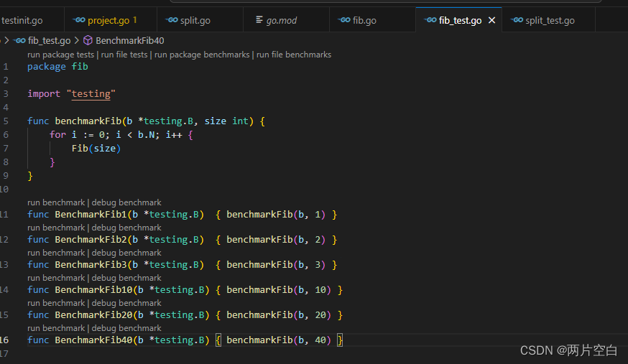This screenshot has height=364, width=628.
Task: Click breadcrumb chevron before BenchmarkFib40
Action: coord(76,40)
